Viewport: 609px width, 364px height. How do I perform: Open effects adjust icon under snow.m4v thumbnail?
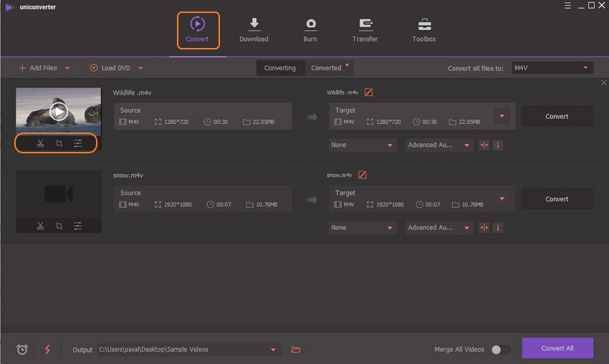[x=77, y=226]
